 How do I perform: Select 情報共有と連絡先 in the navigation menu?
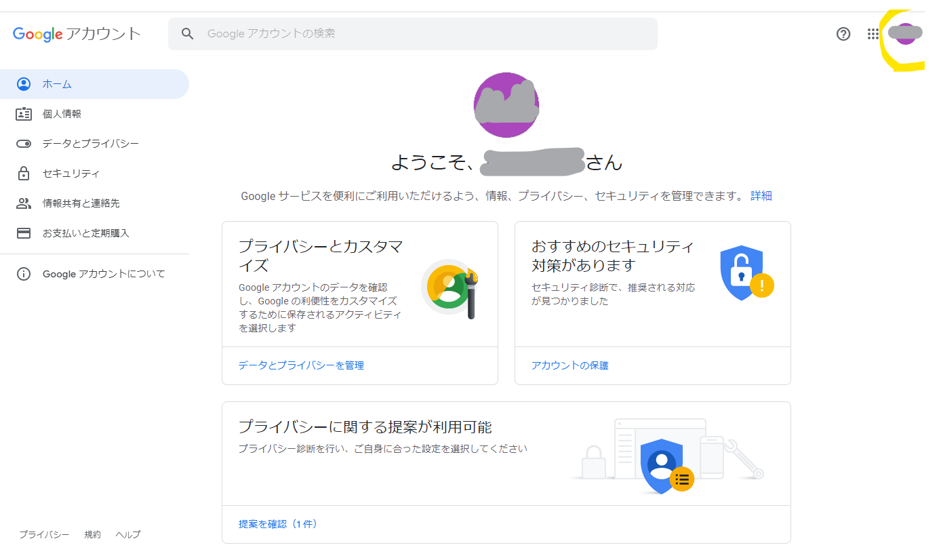click(24, 203)
